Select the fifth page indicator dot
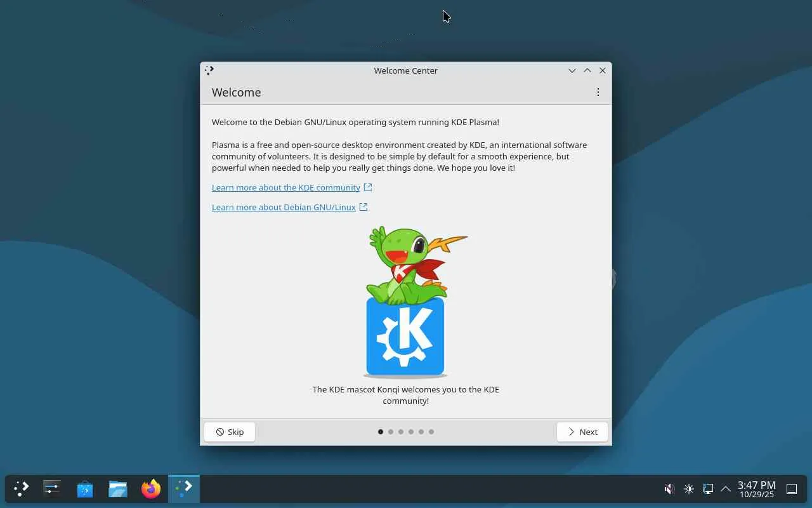812x508 pixels. [x=421, y=432]
